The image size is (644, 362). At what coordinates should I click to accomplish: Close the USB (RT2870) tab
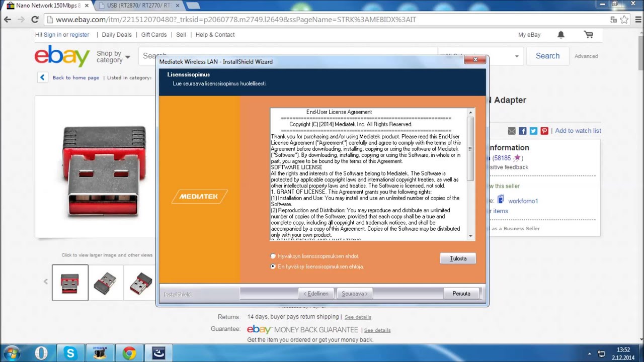177,6
